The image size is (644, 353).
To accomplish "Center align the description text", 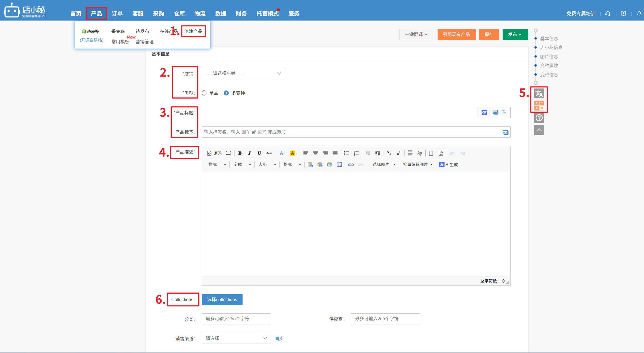I will coord(316,153).
